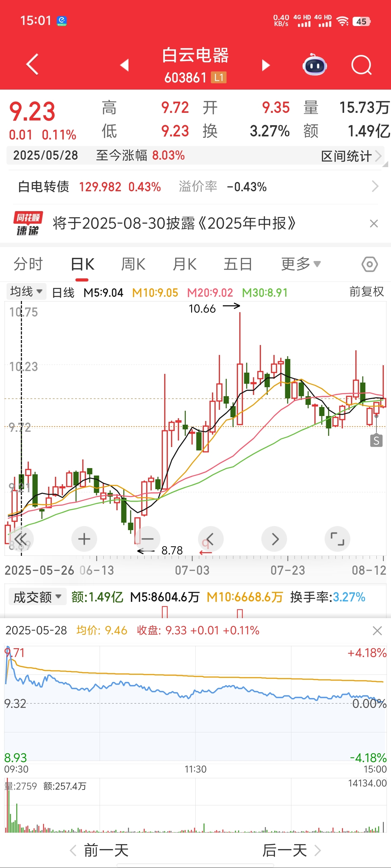The image size is (391, 868).
Task: Zoom in the K-line chart
Action: [84, 539]
